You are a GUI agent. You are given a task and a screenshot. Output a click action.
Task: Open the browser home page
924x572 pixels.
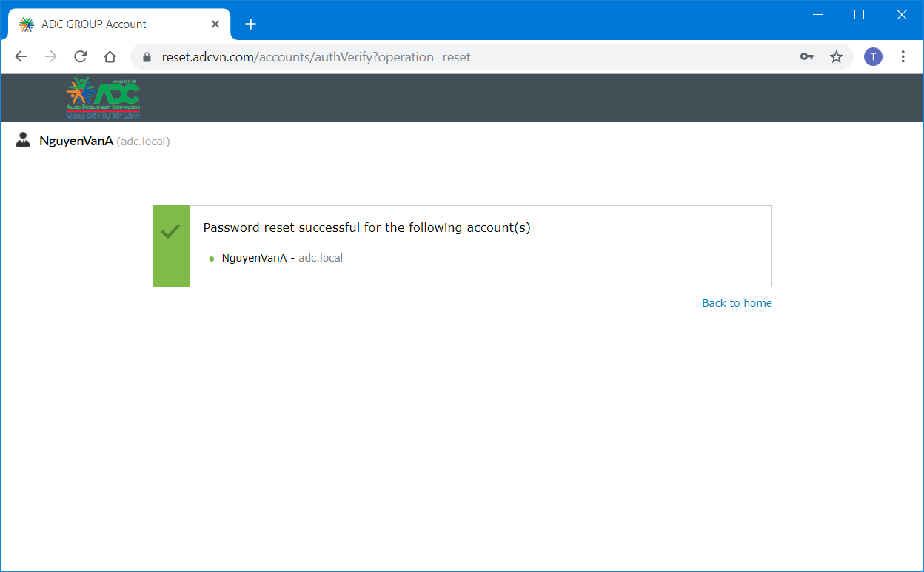[x=110, y=57]
